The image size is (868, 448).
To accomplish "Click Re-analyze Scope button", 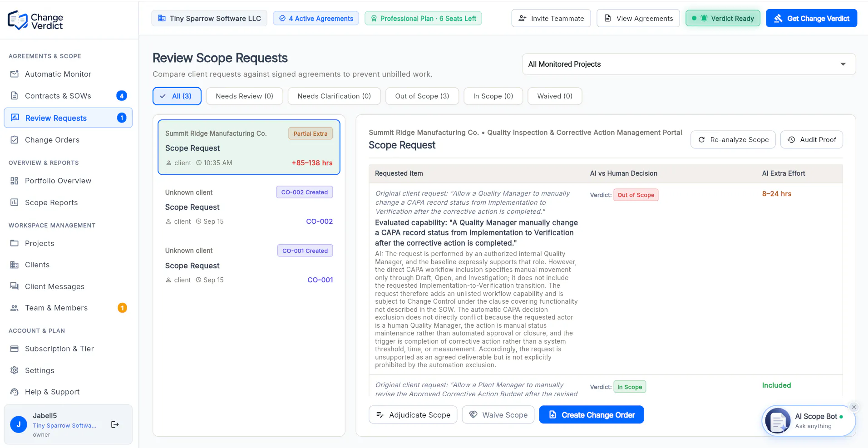I will [x=733, y=140].
